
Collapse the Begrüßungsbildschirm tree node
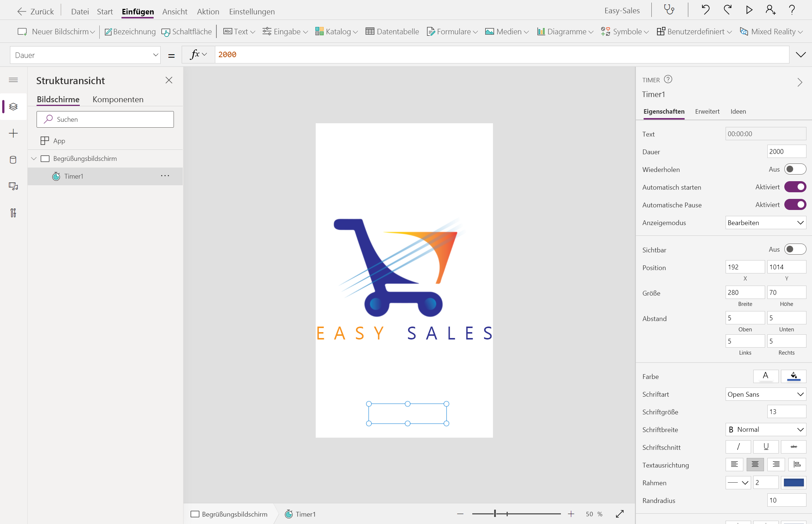34,159
